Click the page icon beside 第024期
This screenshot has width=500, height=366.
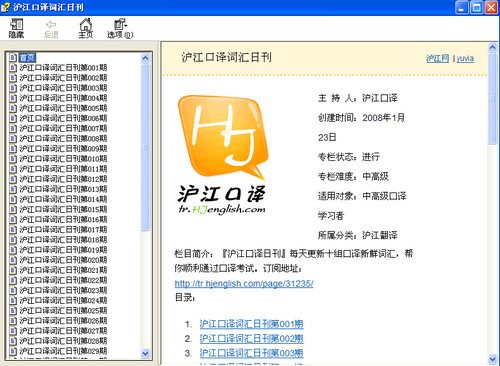13,300
